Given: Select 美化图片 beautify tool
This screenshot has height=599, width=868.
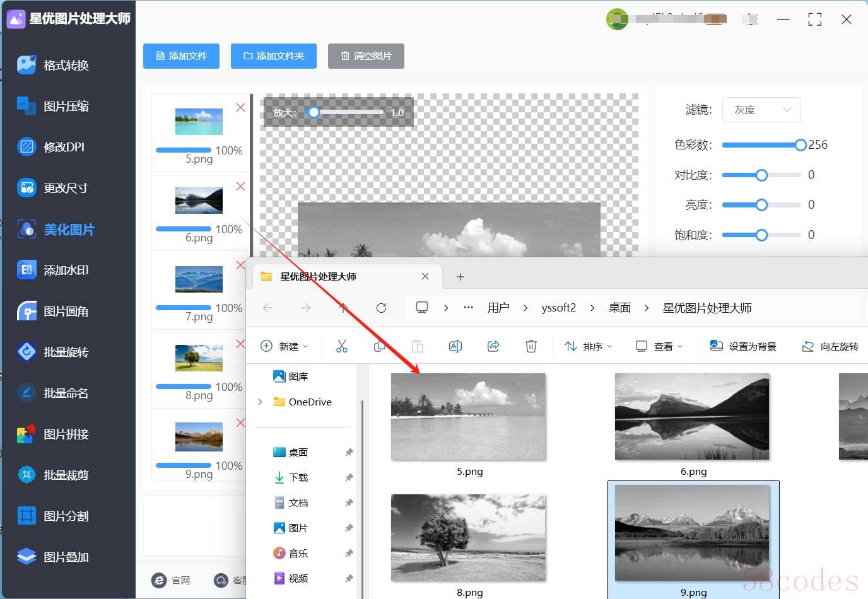Looking at the screenshot, I should [56, 230].
